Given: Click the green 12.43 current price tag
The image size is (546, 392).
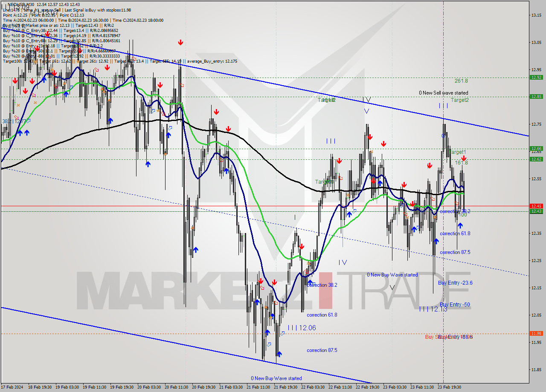Looking at the screenshot, I should point(536,211).
